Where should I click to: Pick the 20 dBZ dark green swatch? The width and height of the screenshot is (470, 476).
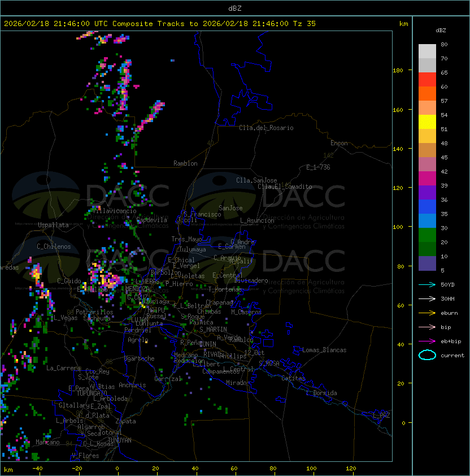click(427, 249)
